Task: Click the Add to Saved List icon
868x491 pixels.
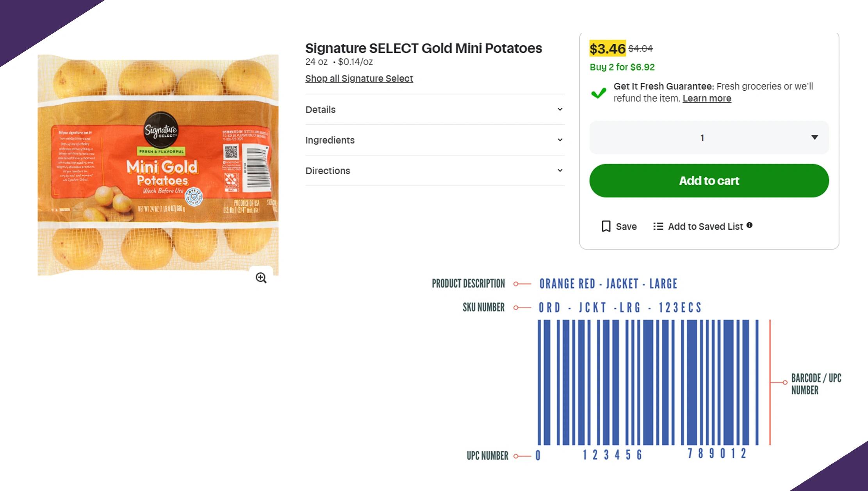Action: tap(658, 227)
